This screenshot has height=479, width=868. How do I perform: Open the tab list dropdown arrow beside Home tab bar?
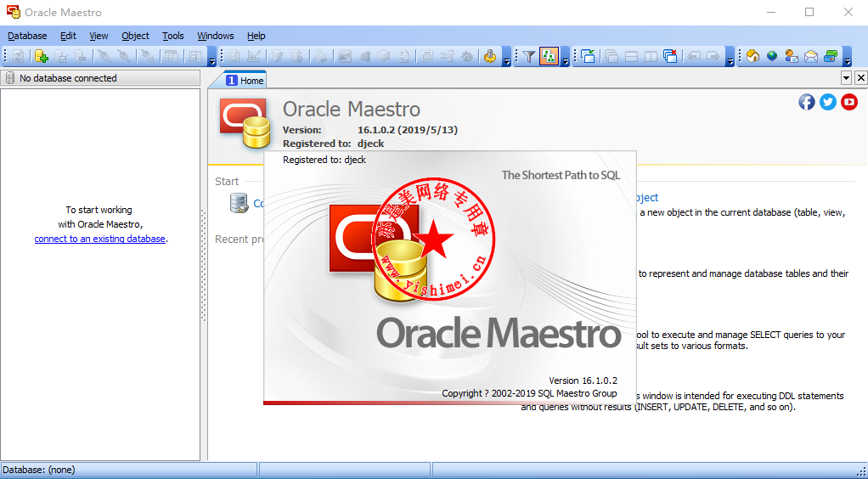[846, 78]
